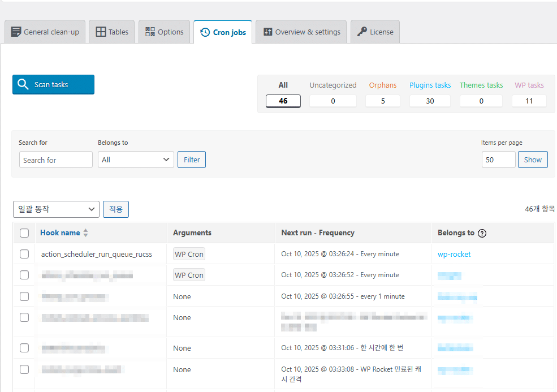Select the General clean-up broom icon
Image resolution: width=557 pixels, height=392 pixels.
tap(16, 32)
